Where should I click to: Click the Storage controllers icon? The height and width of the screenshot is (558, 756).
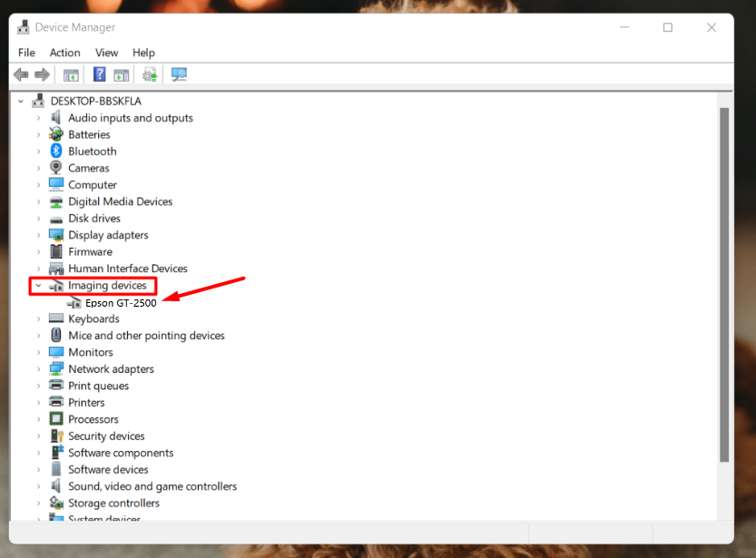click(x=56, y=503)
